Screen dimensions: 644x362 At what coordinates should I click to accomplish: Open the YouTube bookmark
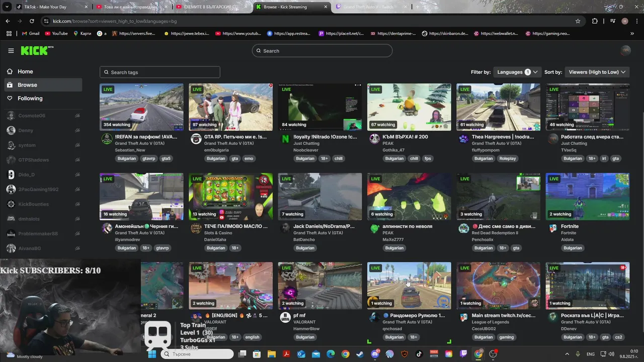56,34
